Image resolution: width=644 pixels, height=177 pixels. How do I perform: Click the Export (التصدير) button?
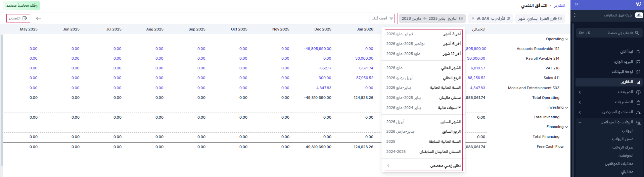(x=18, y=18)
